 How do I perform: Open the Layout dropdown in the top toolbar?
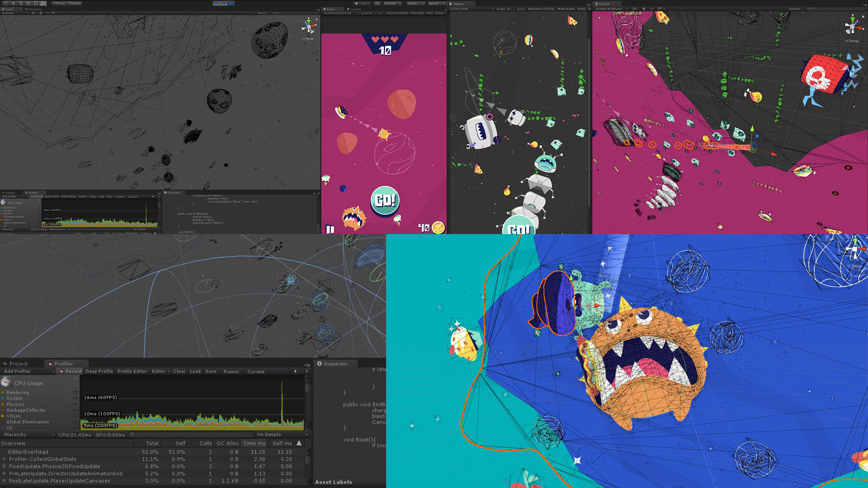437,3
